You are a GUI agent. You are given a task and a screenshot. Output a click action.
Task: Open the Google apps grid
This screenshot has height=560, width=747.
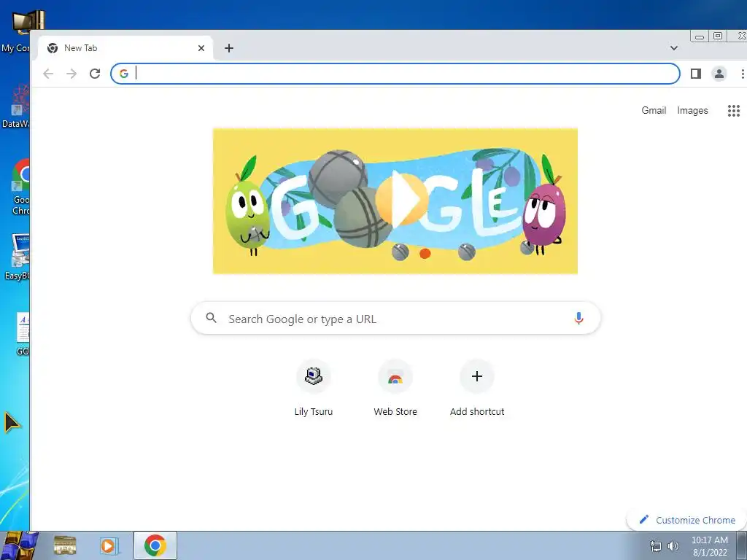pyautogui.click(x=734, y=111)
